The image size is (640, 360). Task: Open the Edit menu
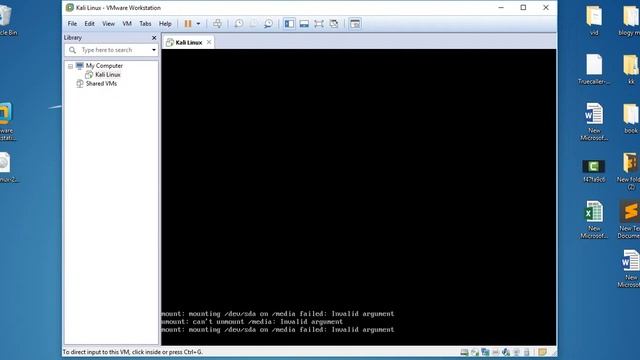pyautogui.click(x=89, y=24)
